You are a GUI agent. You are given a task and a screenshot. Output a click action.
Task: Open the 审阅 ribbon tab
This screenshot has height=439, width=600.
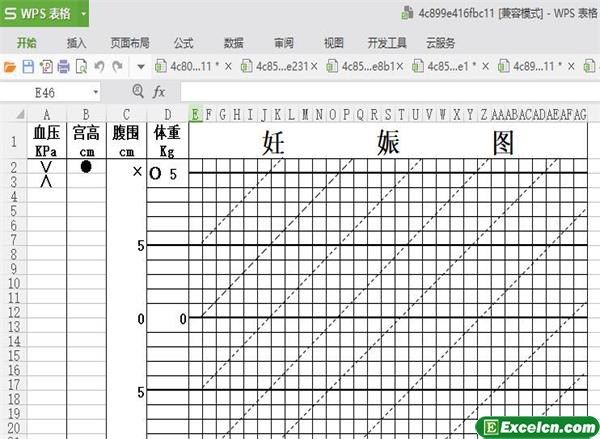(x=284, y=43)
